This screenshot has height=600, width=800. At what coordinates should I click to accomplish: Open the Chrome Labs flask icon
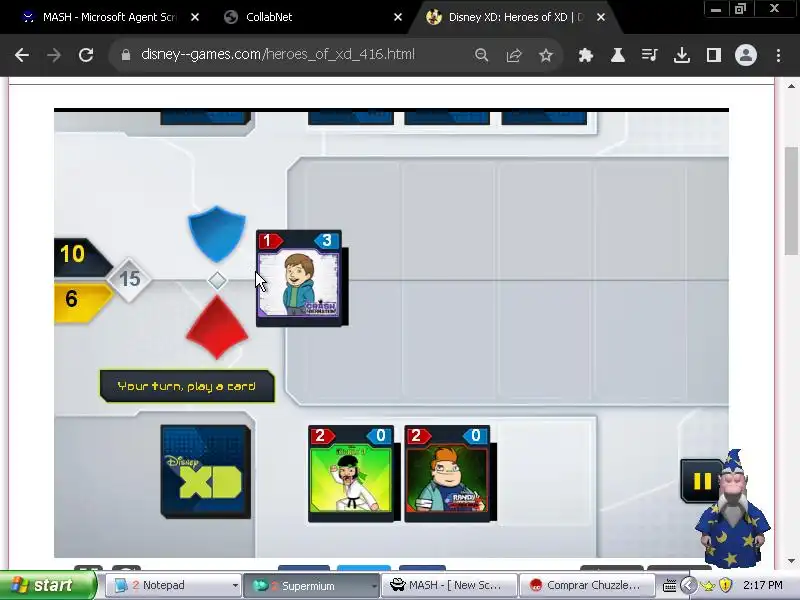pos(618,55)
